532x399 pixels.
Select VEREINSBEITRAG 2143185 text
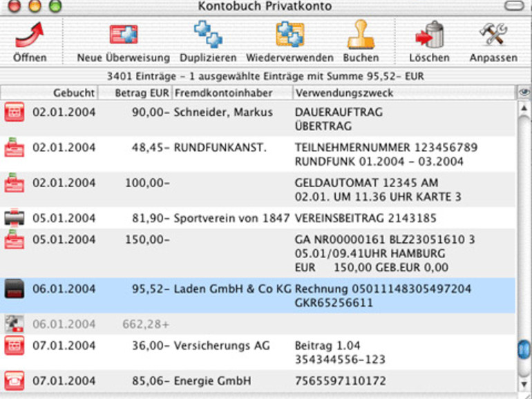[x=365, y=218]
